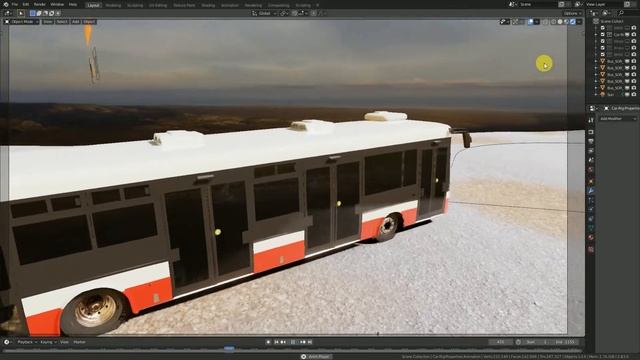This screenshot has height=360, width=640.
Task: Switch to the Modeling workspace tab
Action: click(113, 5)
